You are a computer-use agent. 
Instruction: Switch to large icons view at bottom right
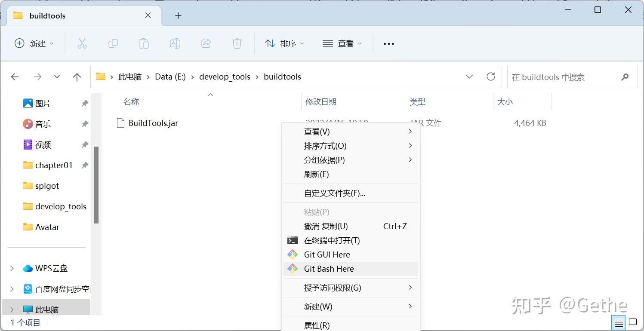coord(633,322)
